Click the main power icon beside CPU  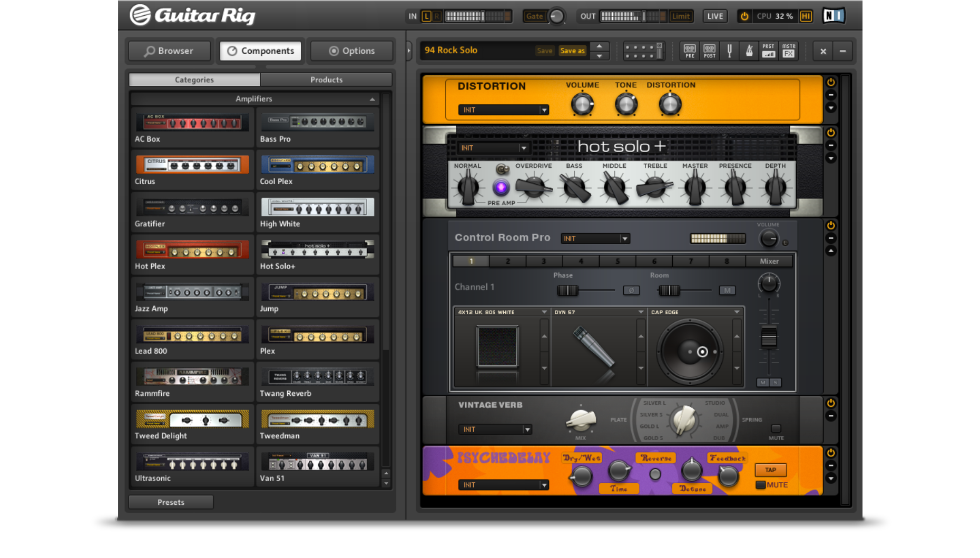(x=744, y=16)
